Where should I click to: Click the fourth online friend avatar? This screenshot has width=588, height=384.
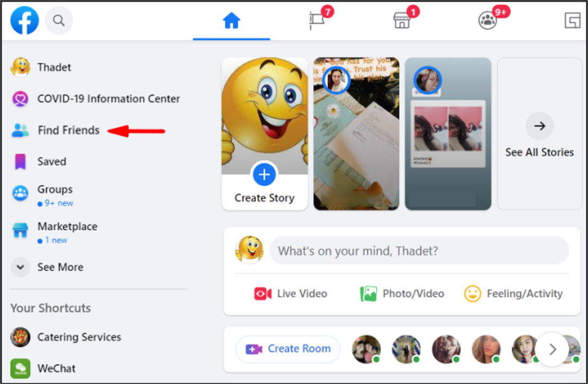[486, 349]
